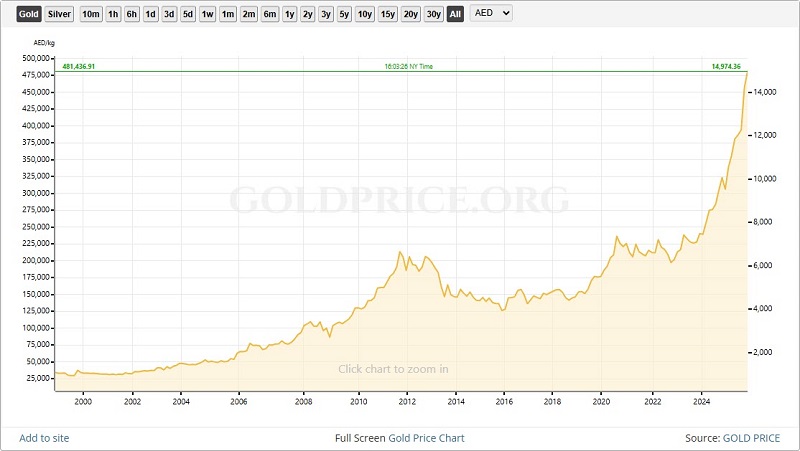800x451 pixels.
Task: Set chart range to 1d
Action: (x=150, y=14)
